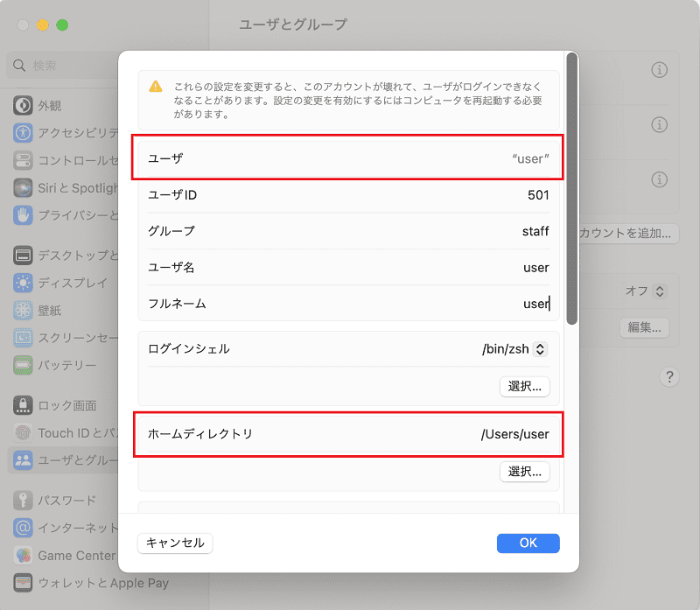Open ウォレットと Apple Pay sidebar icon

pyautogui.click(x=23, y=583)
